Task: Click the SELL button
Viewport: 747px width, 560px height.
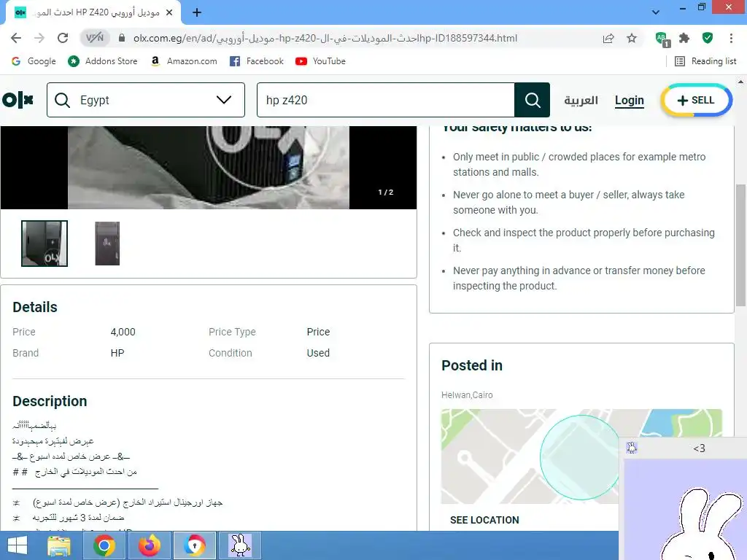Action: pos(696,100)
